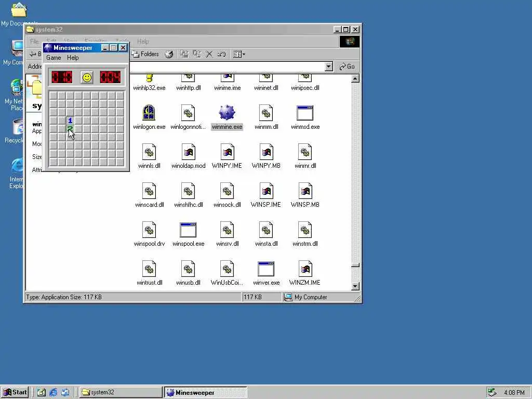Select the winmsd.exe file icon
The width and height of the screenshot is (532, 399).
[x=304, y=113]
